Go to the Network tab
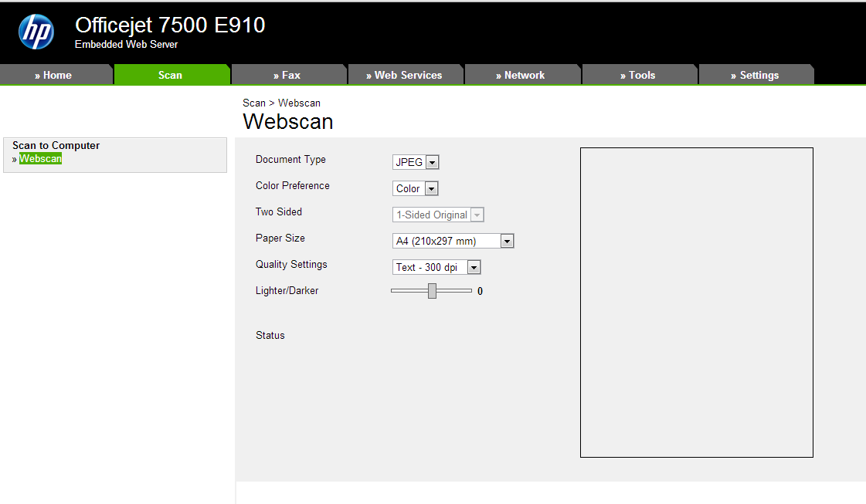 (x=522, y=75)
